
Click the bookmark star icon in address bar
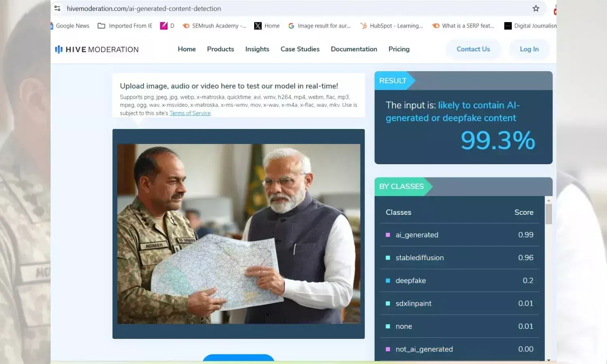pos(536,8)
